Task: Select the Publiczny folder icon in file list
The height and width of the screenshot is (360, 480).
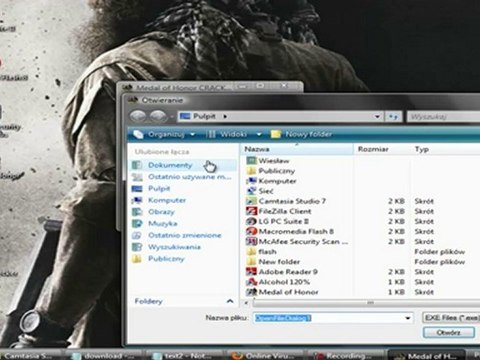Action: pos(251,171)
